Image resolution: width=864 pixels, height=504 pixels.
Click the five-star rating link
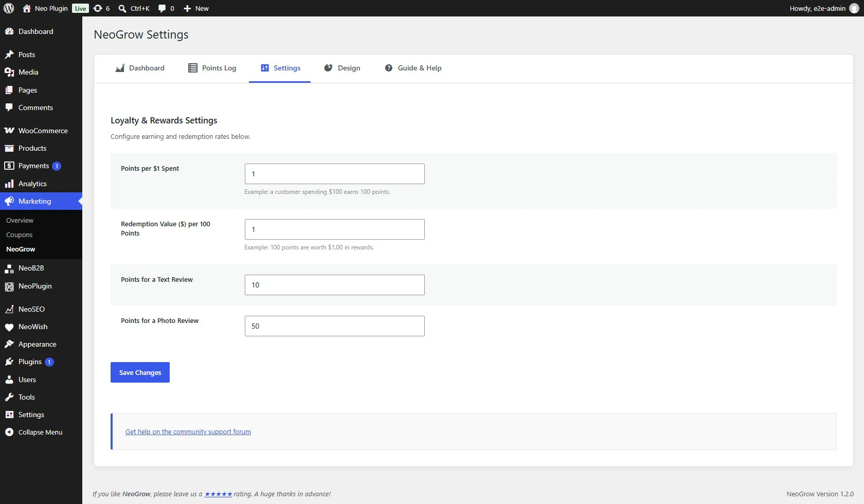218,494
